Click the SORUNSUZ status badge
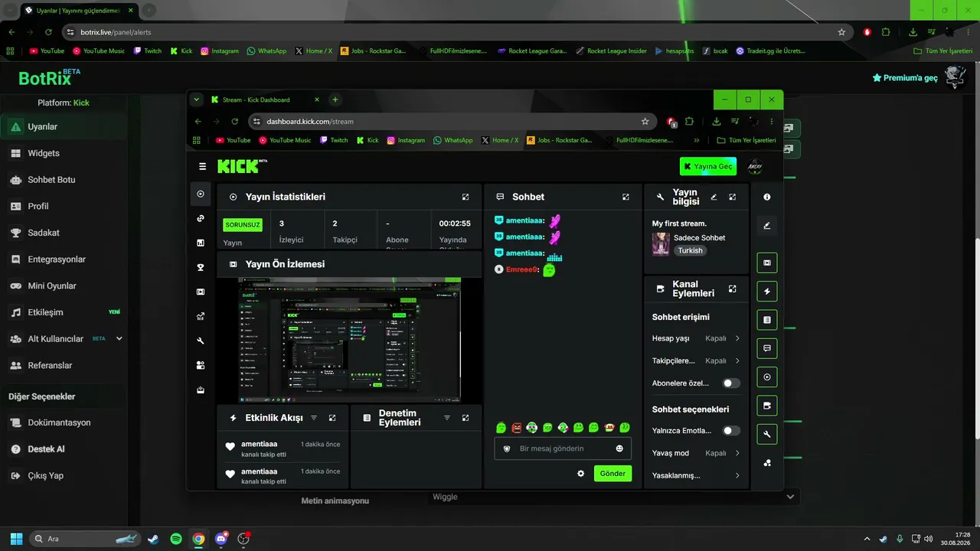Viewport: 980px width, 551px height. [x=243, y=225]
